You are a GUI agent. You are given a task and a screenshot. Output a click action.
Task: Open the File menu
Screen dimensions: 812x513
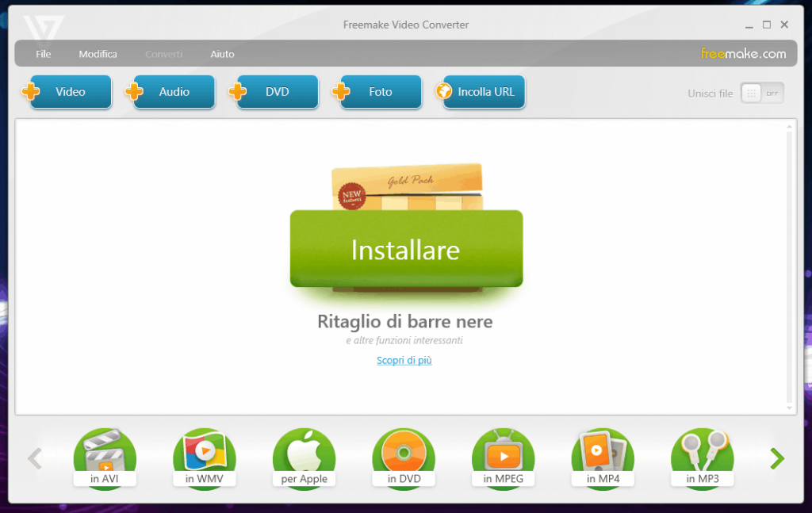43,54
